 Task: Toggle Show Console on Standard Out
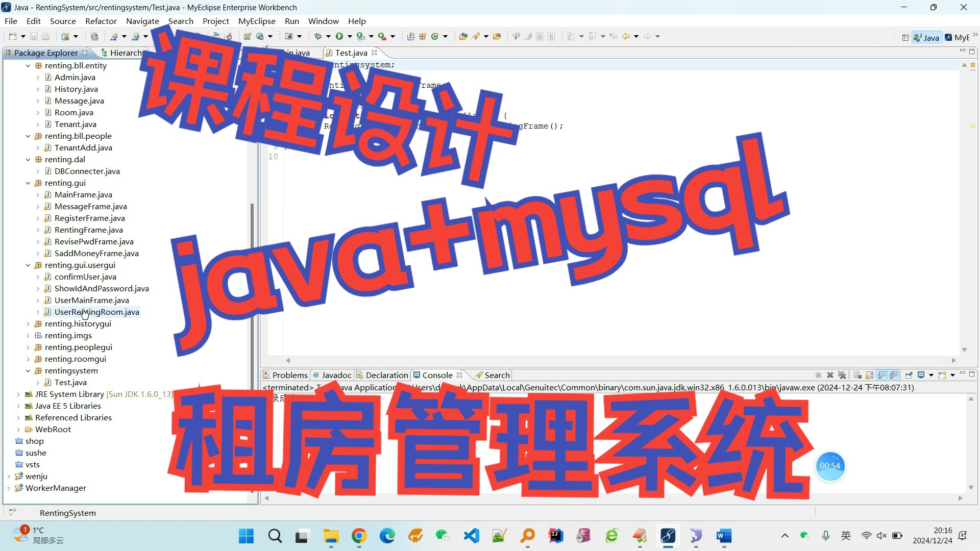(x=882, y=375)
